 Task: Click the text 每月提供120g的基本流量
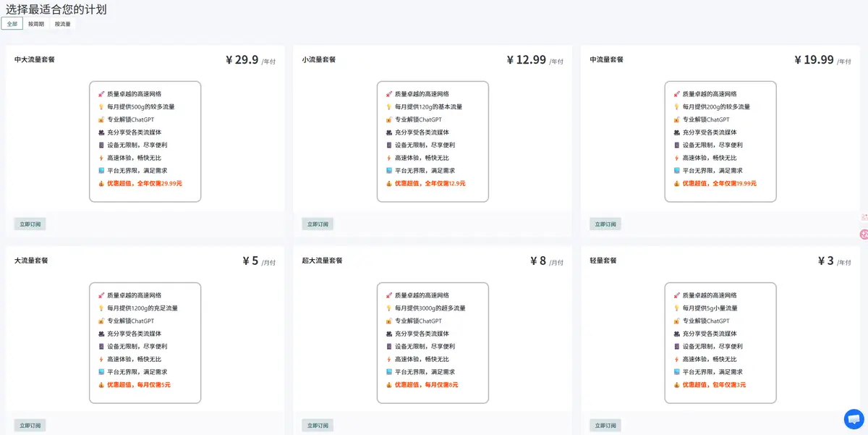(x=428, y=107)
